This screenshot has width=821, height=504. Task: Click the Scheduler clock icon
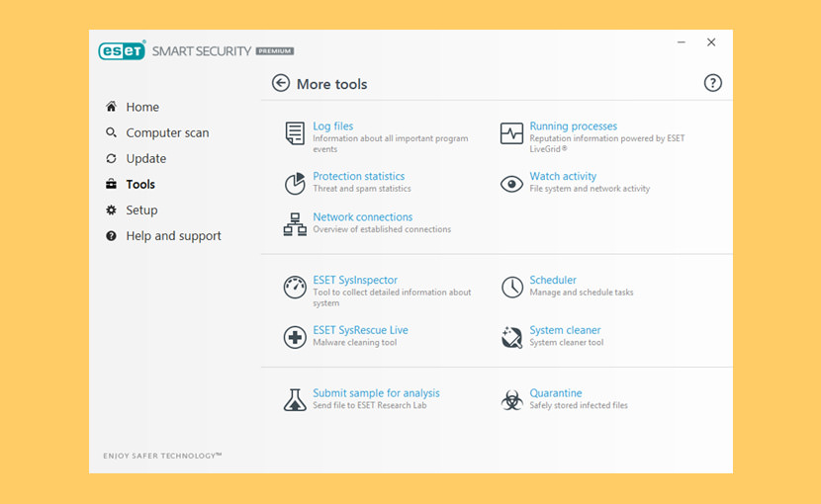[x=512, y=288]
